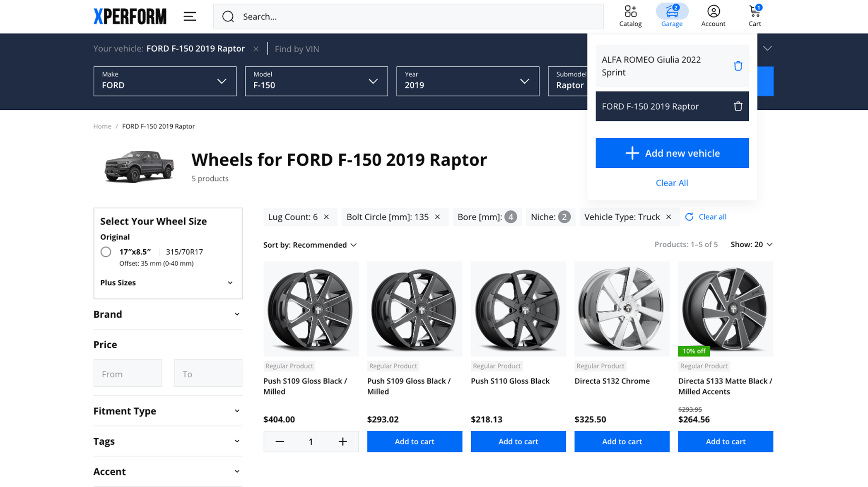Increase quantity of Push S109 wheel
868x487 pixels.
[342, 441]
